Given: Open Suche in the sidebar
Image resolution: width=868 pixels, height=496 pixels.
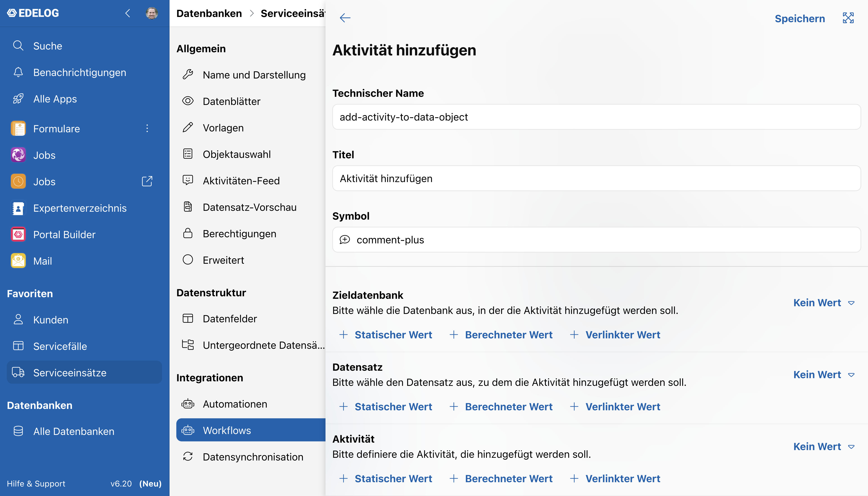Looking at the screenshot, I should [84, 46].
